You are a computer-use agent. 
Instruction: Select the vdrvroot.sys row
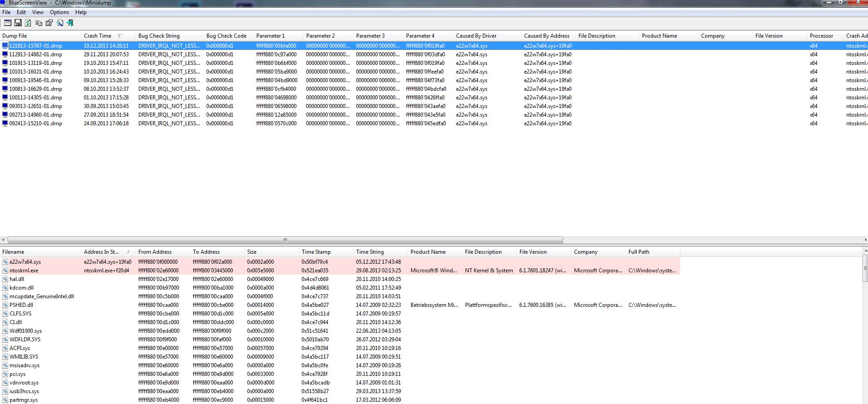[x=340, y=383]
